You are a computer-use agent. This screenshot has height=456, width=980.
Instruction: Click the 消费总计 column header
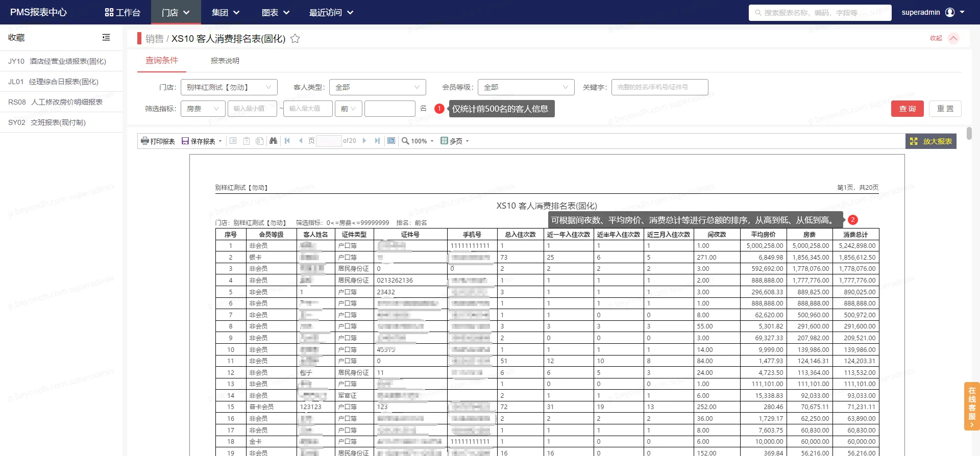tap(856, 235)
